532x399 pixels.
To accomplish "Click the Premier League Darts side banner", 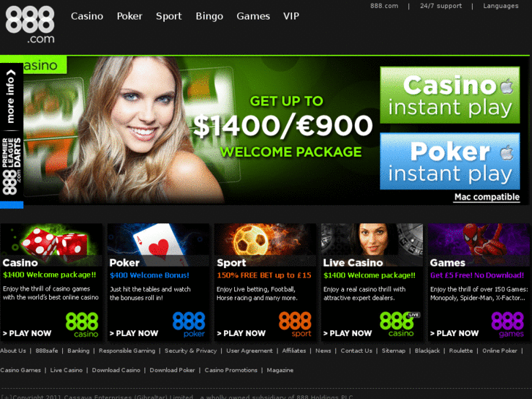I will click(12, 166).
